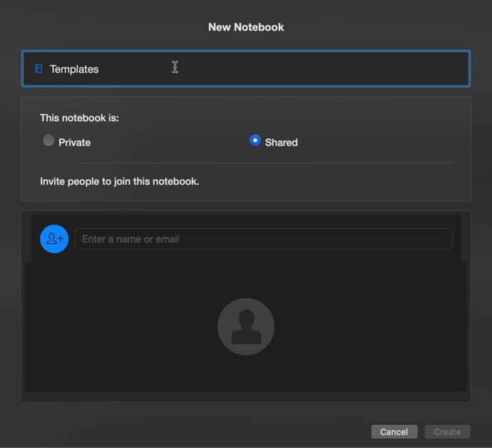Click 'Invite people to join this notebook.' text
This screenshot has height=448, width=492.
pos(120,181)
